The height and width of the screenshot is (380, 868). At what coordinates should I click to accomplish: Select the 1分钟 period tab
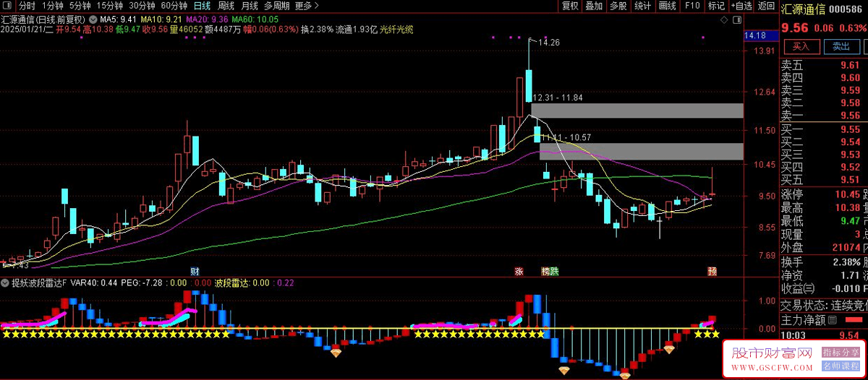53,6
